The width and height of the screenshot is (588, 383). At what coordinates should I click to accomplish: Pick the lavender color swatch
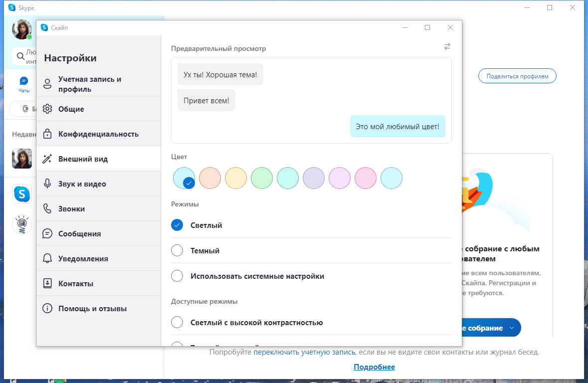(314, 178)
